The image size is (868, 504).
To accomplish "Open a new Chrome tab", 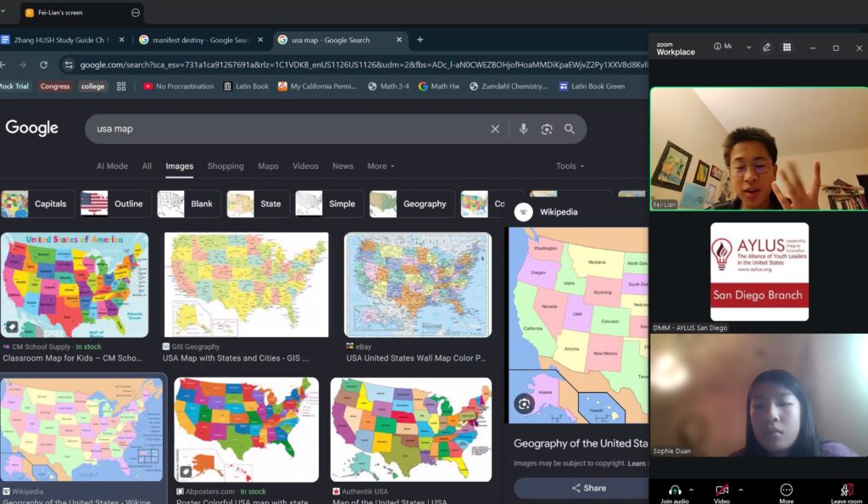I will 420,40.
